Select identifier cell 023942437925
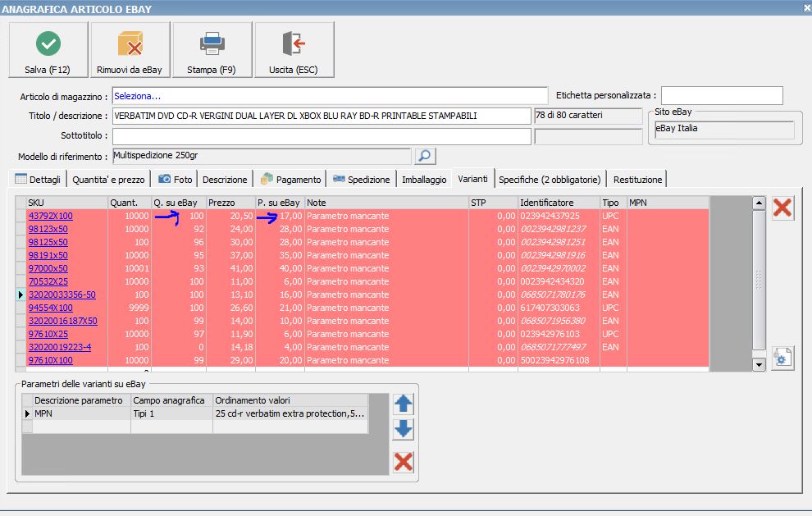The height and width of the screenshot is (516, 812). point(559,216)
